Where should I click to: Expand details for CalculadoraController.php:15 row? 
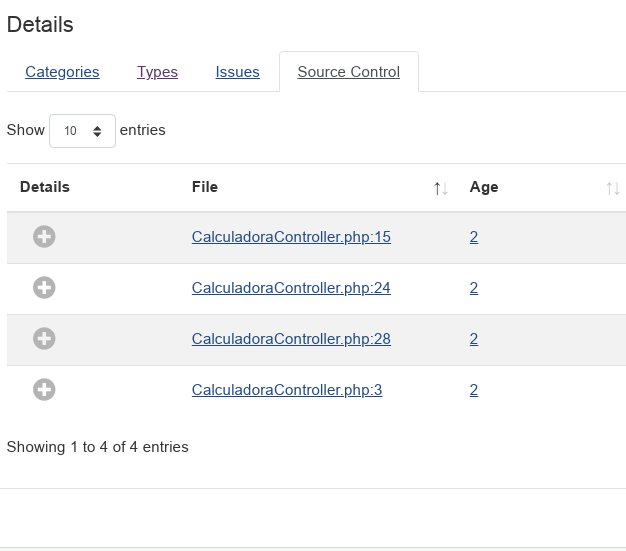[x=44, y=237]
